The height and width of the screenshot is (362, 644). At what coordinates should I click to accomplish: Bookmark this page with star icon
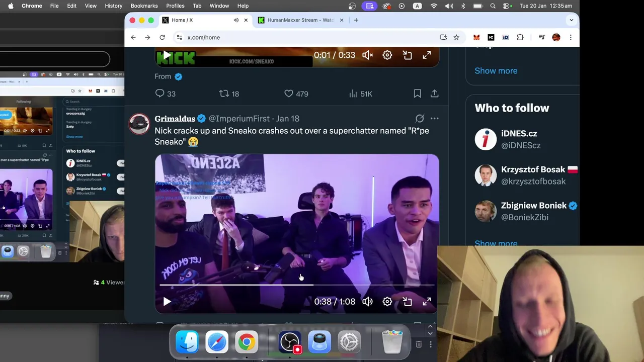click(x=456, y=37)
